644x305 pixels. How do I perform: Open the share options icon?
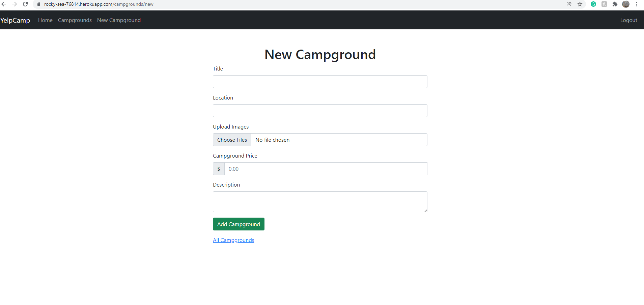coord(569,4)
